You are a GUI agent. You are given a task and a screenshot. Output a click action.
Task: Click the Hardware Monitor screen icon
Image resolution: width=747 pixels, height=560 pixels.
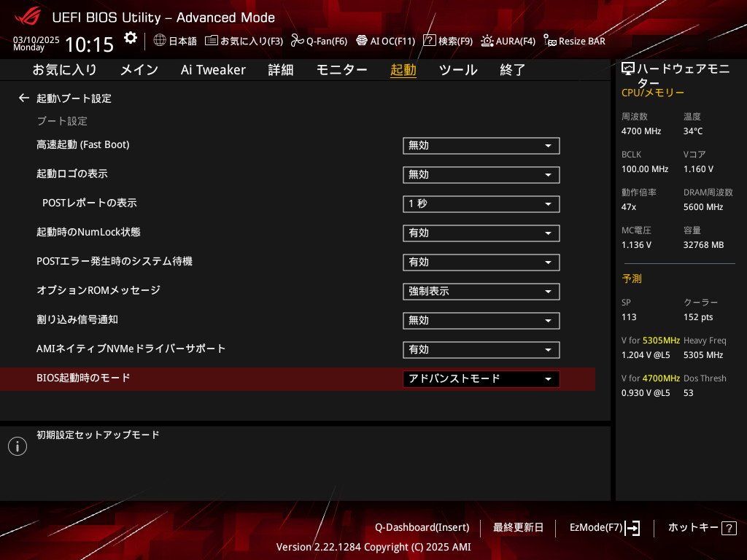click(x=628, y=69)
